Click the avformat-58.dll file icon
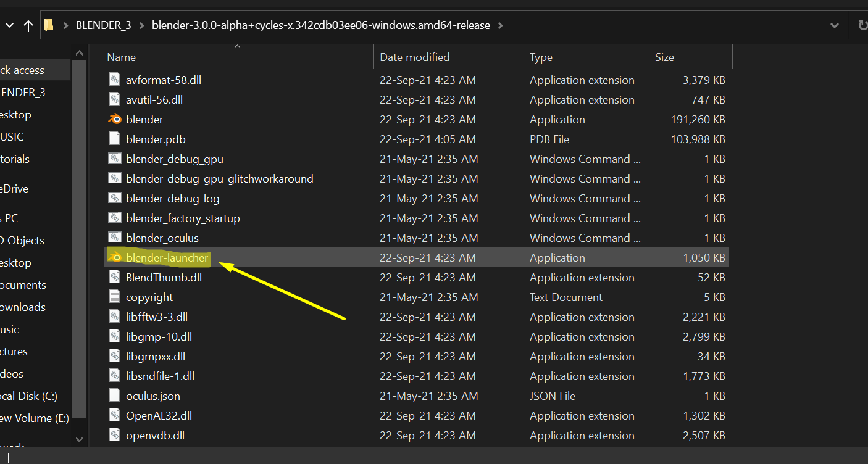Image resolution: width=868 pixels, height=464 pixels. [114, 80]
